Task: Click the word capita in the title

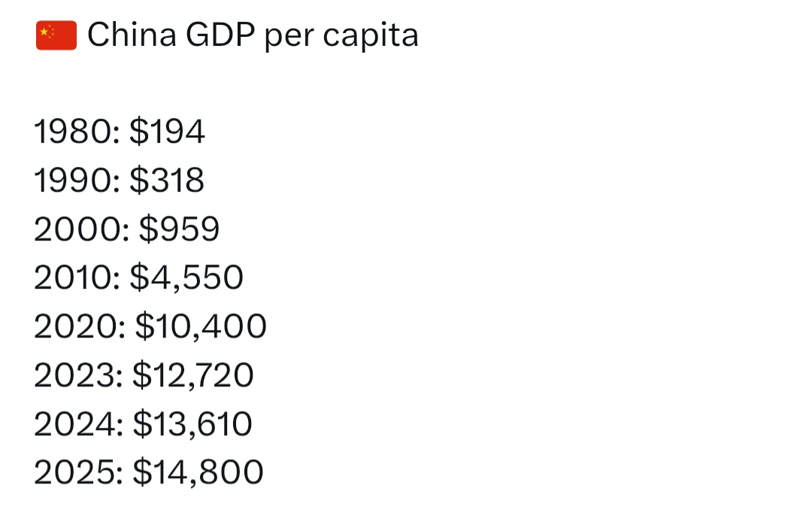Action: (x=371, y=36)
